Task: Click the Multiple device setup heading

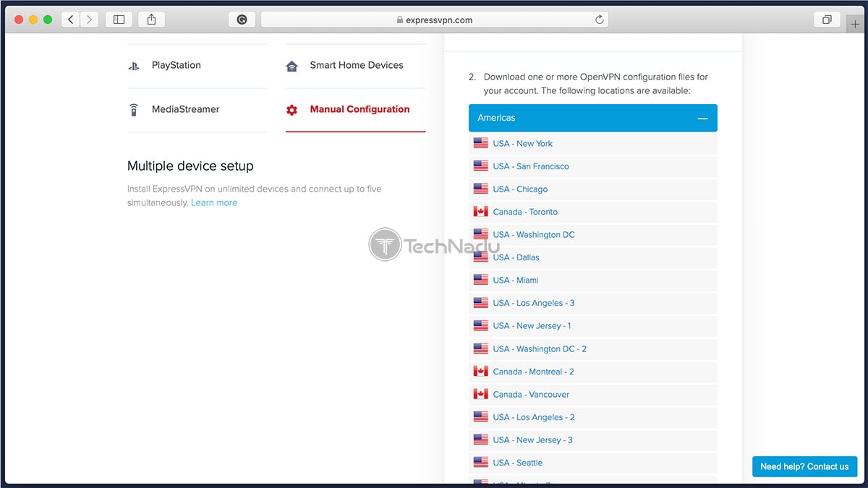Action: (190, 166)
